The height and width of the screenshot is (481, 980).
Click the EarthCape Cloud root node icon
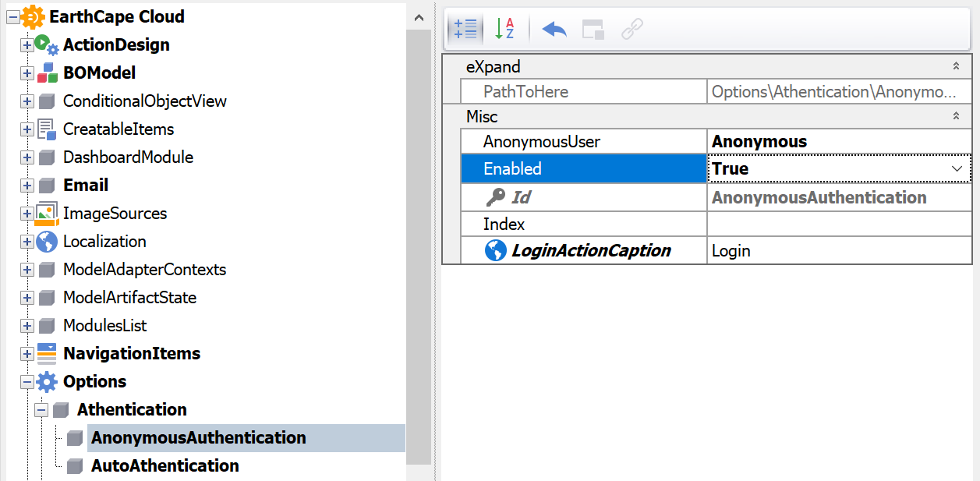34,16
